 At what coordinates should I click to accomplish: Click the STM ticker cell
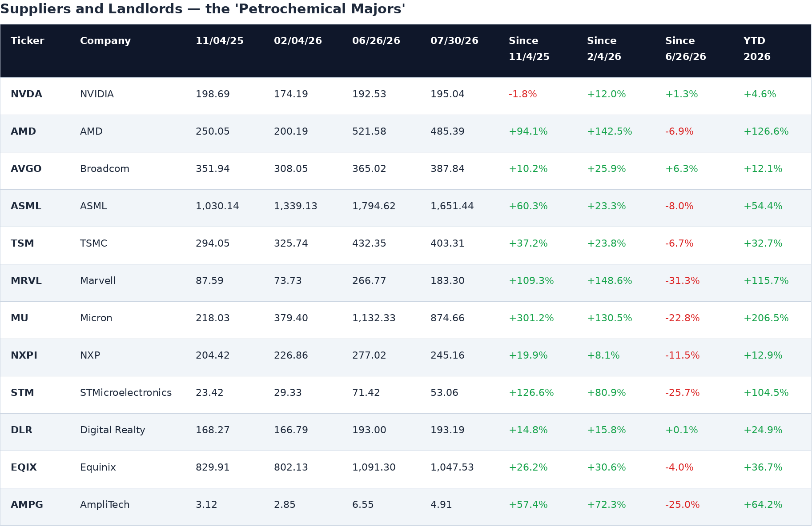pos(22,393)
